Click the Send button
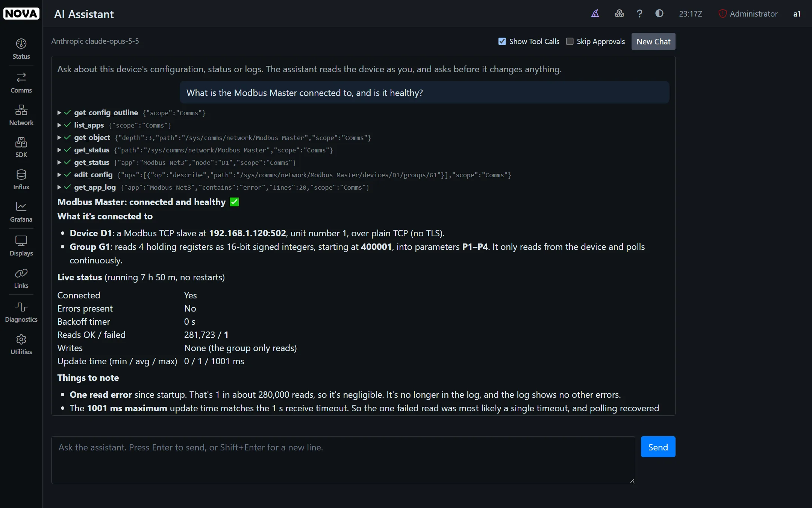This screenshot has width=812, height=508. coord(658,447)
